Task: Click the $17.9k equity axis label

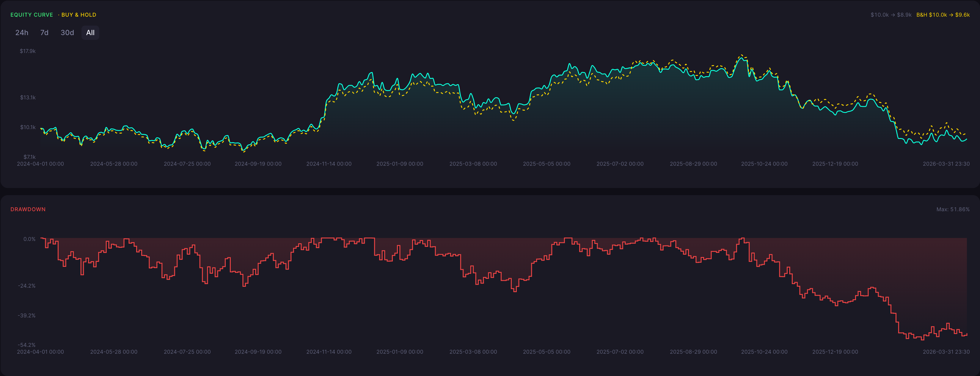Action: point(28,51)
